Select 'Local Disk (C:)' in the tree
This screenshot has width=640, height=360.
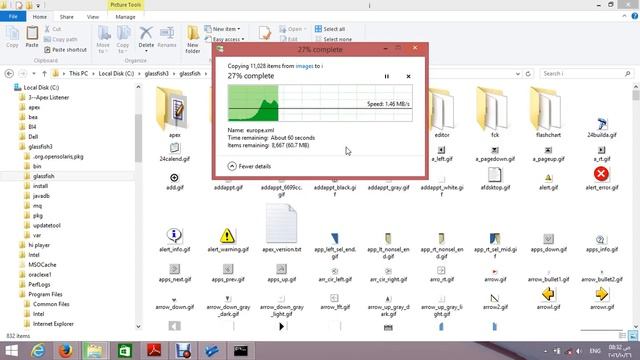[x=41, y=87]
